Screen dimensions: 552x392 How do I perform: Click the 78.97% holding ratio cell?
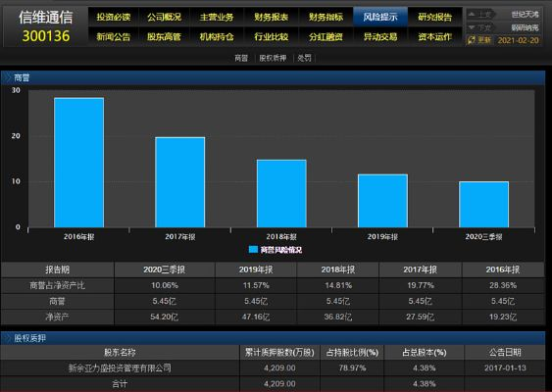[352, 368]
